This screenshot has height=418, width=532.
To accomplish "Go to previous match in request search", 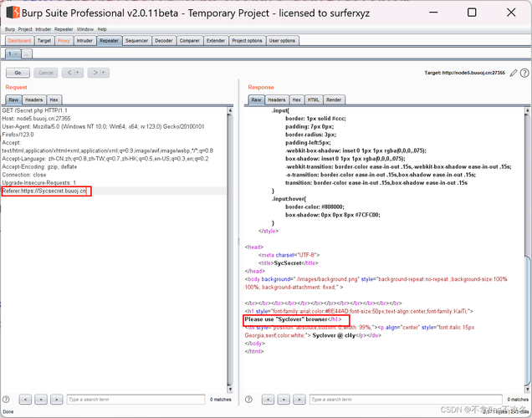I will click(x=25, y=400).
